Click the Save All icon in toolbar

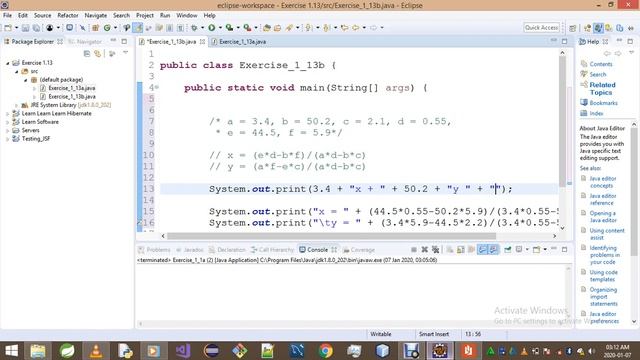[36, 28]
